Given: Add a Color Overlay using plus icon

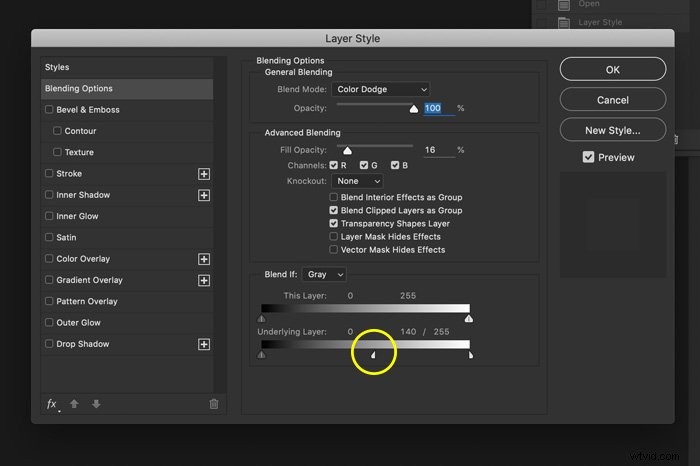Looking at the screenshot, I should point(204,259).
